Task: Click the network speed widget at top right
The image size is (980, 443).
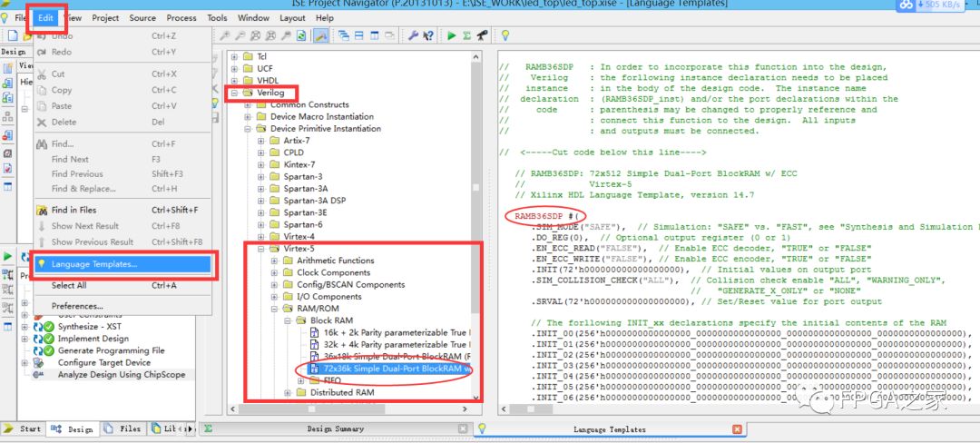Action: (x=931, y=5)
